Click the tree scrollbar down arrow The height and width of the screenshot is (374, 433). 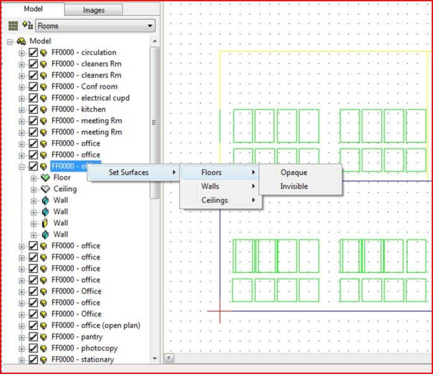pyautogui.click(x=154, y=359)
